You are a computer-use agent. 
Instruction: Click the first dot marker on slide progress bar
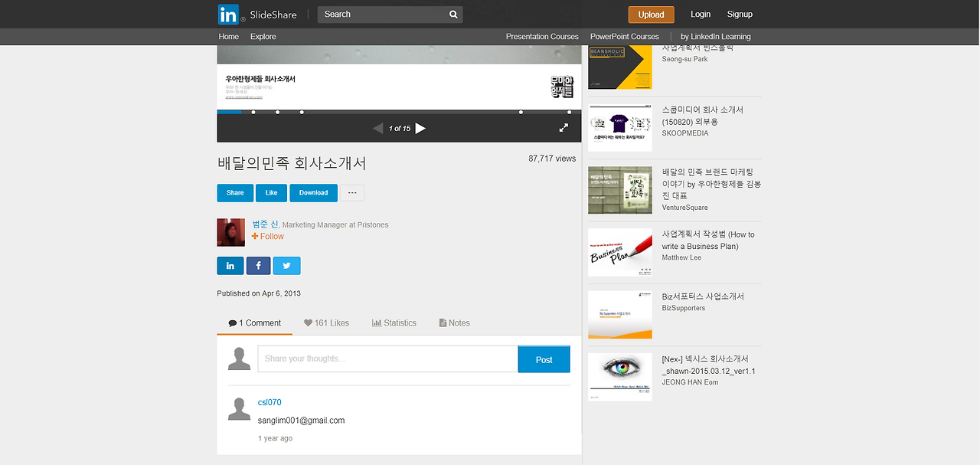pyautogui.click(x=253, y=113)
